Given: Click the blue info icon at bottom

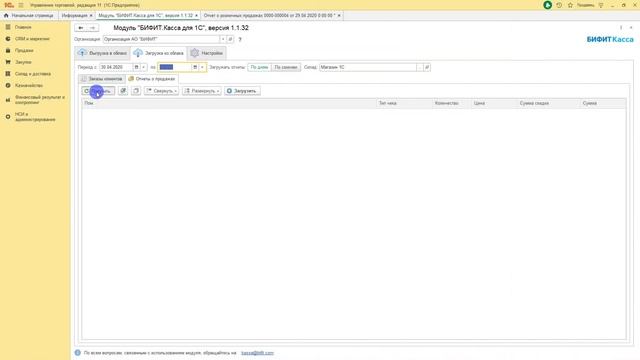Looking at the screenshot, I should click(x=78, y=353).
